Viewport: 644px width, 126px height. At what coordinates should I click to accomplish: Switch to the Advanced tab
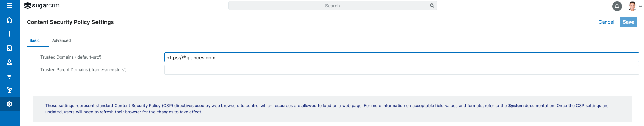click(61, 40)
